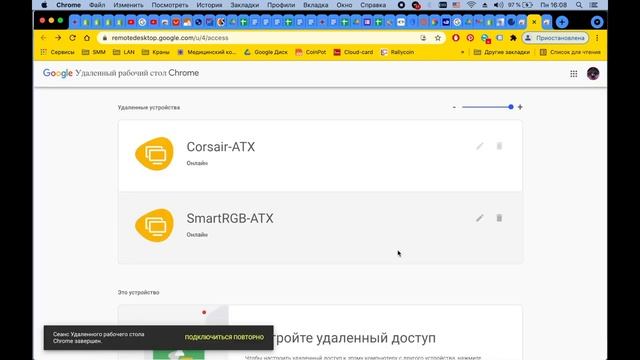The height and width of the screenshot is (360, 640).
Task: Open the Google account avatar
Action: click(593, 73)
